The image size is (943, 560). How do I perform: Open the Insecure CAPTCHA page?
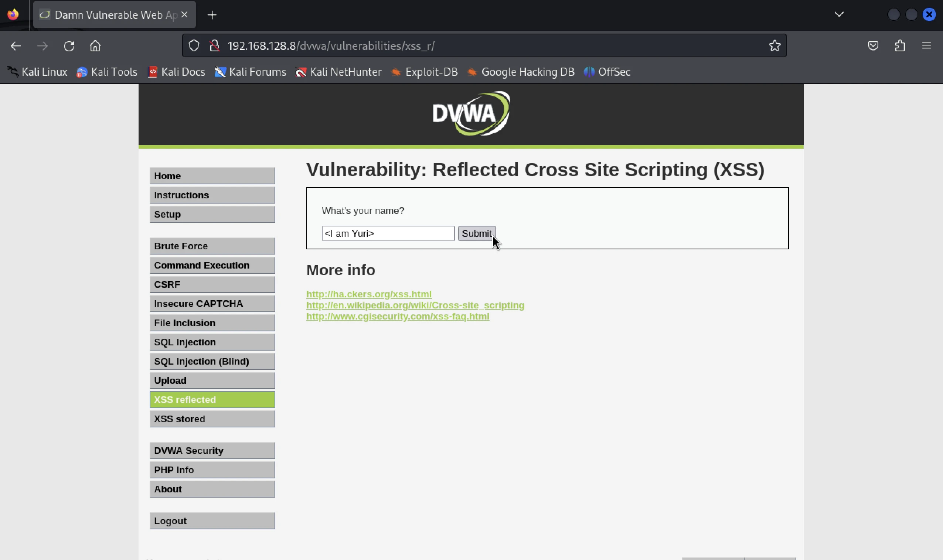click(212, 304)
